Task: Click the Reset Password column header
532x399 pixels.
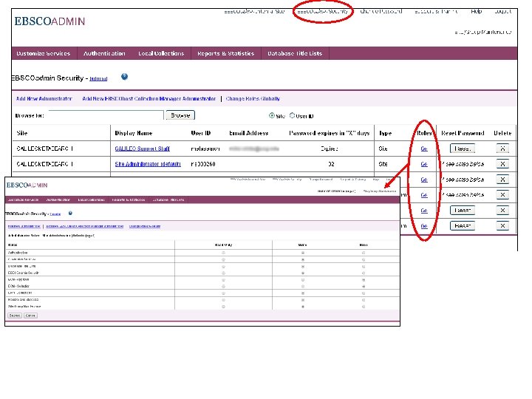Action: click(463, 133)
